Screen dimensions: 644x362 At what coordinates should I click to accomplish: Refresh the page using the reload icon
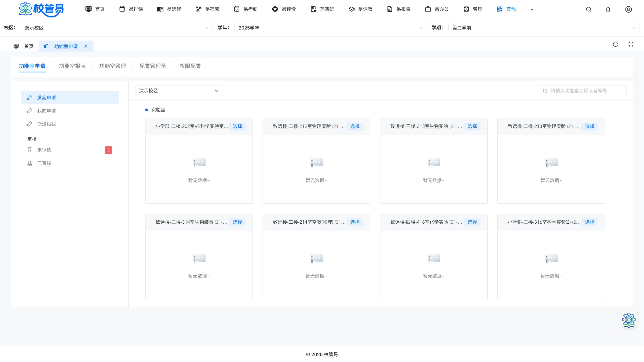[x=616, y=44]
